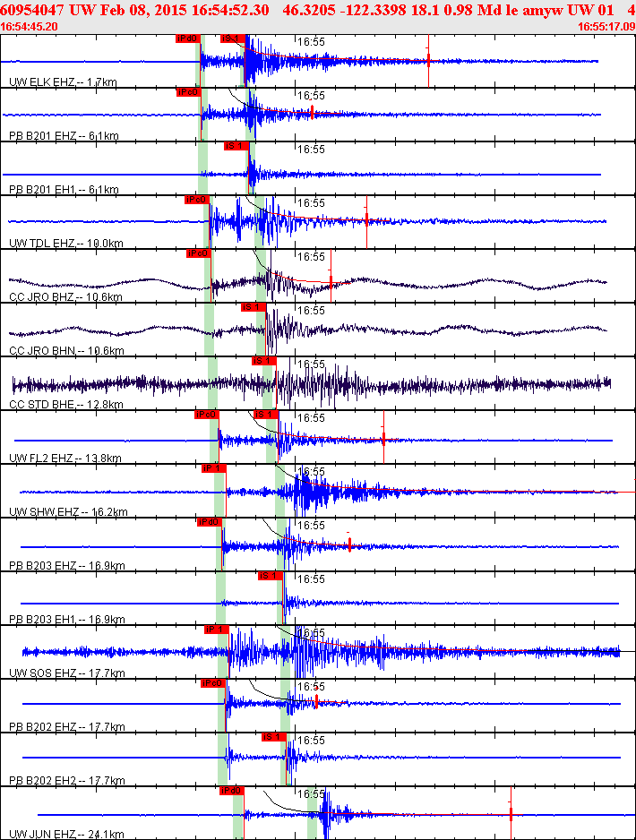Image resolution: width=636 pixels, height=840 pixels.
Task: Click the iPd0 pick flag on PB B203 EHZ trace
Action: [x=210, y=522]
